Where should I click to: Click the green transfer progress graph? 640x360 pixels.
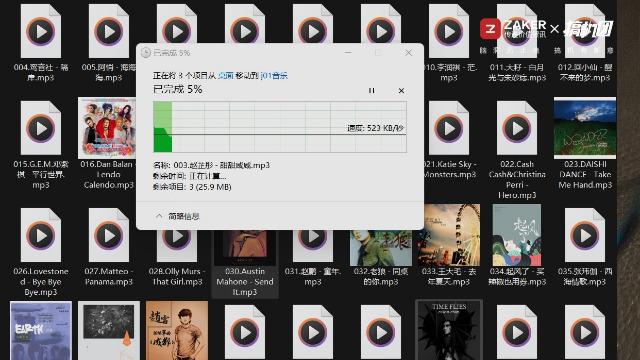(280, 127)
